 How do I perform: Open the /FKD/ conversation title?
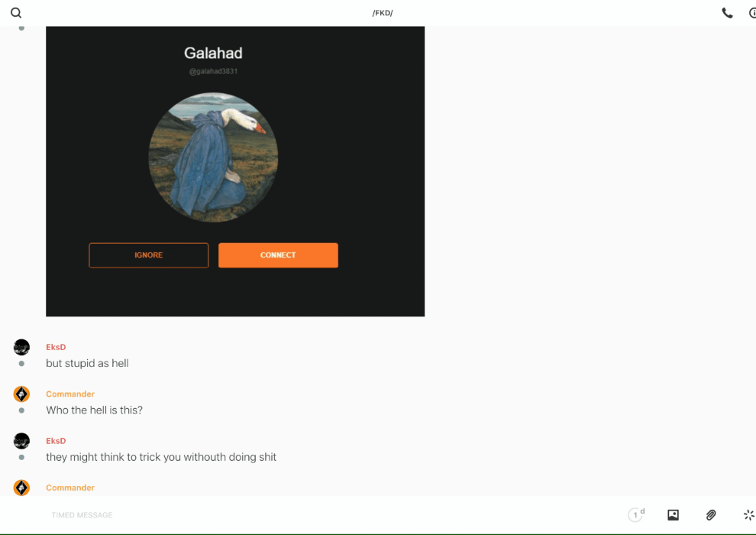(x=383, y=13)
